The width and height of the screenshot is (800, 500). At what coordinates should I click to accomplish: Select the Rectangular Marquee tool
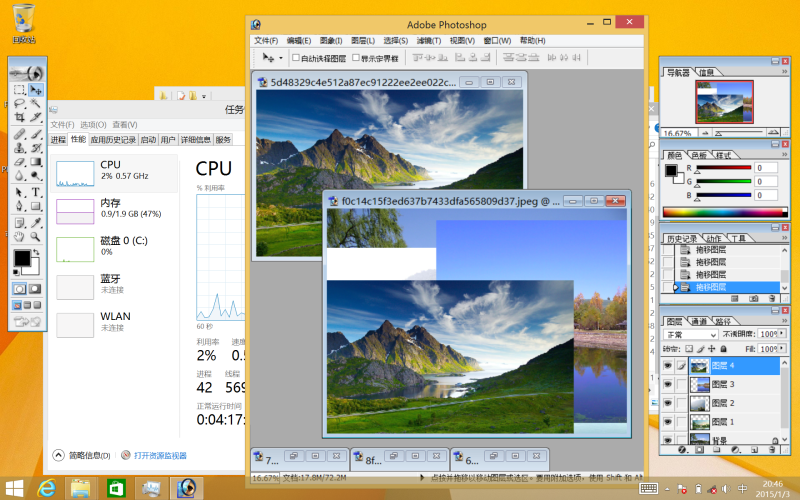click(x=19, y=90)
